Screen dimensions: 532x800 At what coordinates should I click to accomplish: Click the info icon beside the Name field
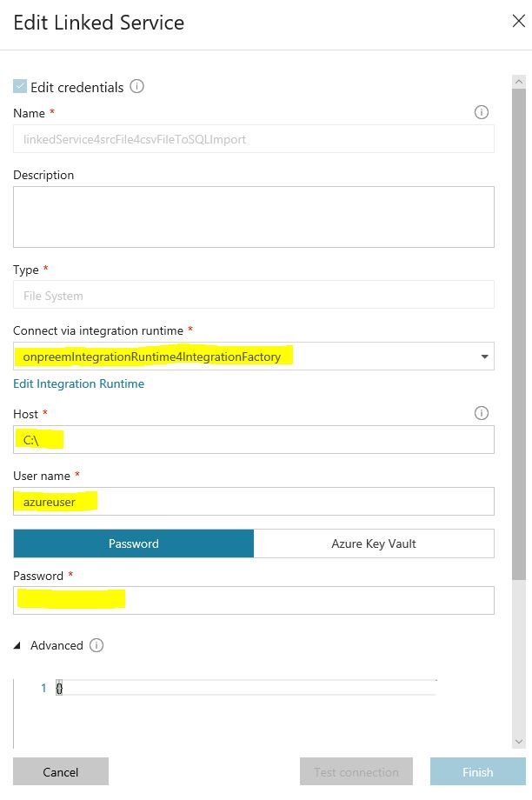(x=481, y=112)
